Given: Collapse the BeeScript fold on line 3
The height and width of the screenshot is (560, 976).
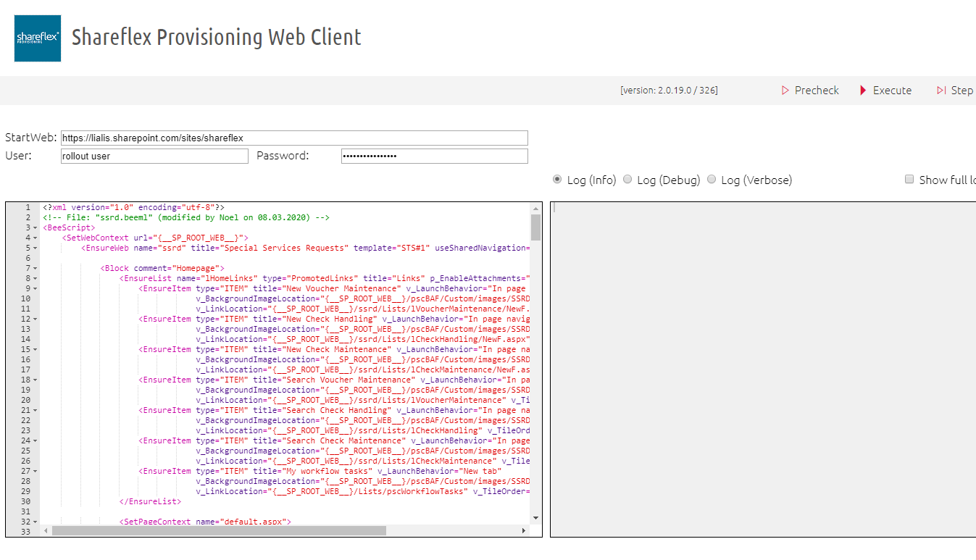Looking at the screenshot, I should click(36, 227).
